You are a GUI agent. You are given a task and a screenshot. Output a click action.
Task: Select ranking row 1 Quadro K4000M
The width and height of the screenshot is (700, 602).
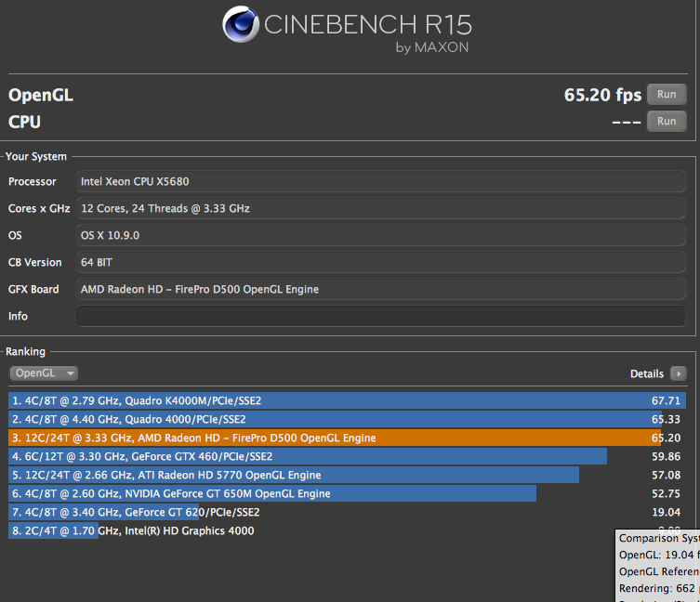point(347,400)
